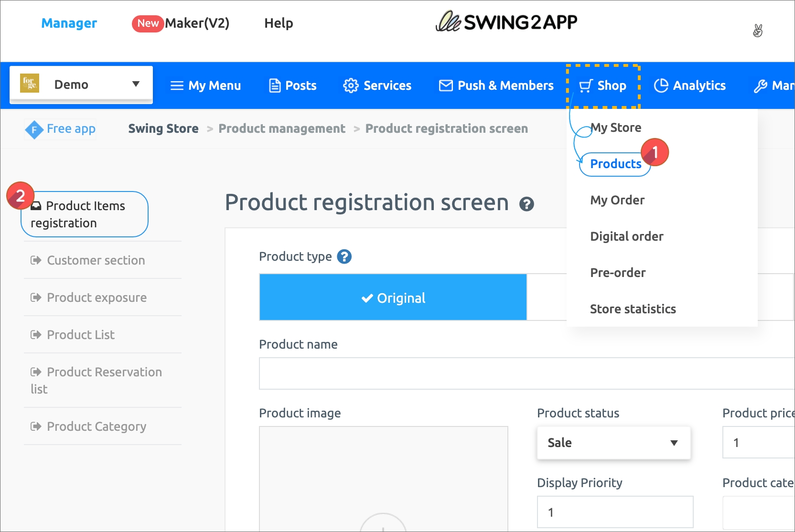Open the Demo app selector dropdown
795x532 pixels.
point(81,85)
